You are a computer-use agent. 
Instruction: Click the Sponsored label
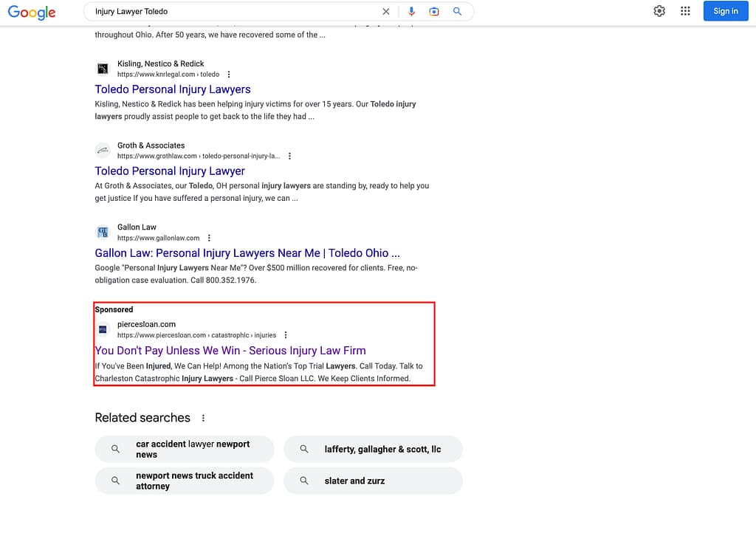point(114,309)
